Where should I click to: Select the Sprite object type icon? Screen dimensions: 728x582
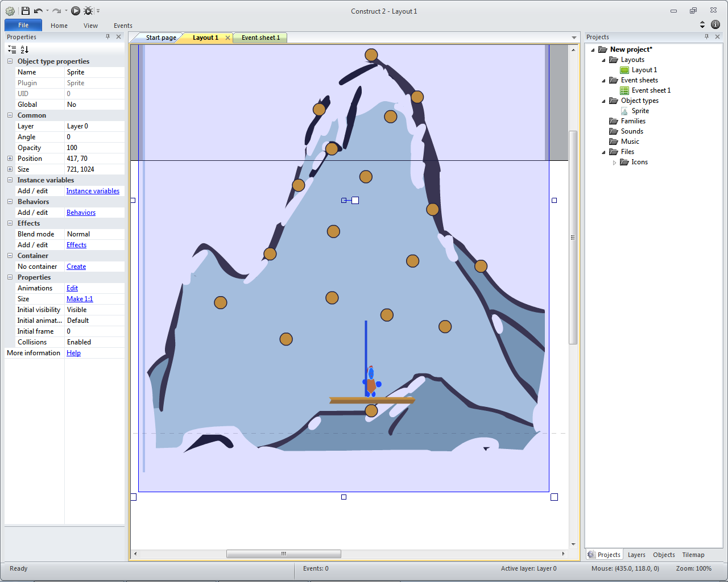coord(624,111)
